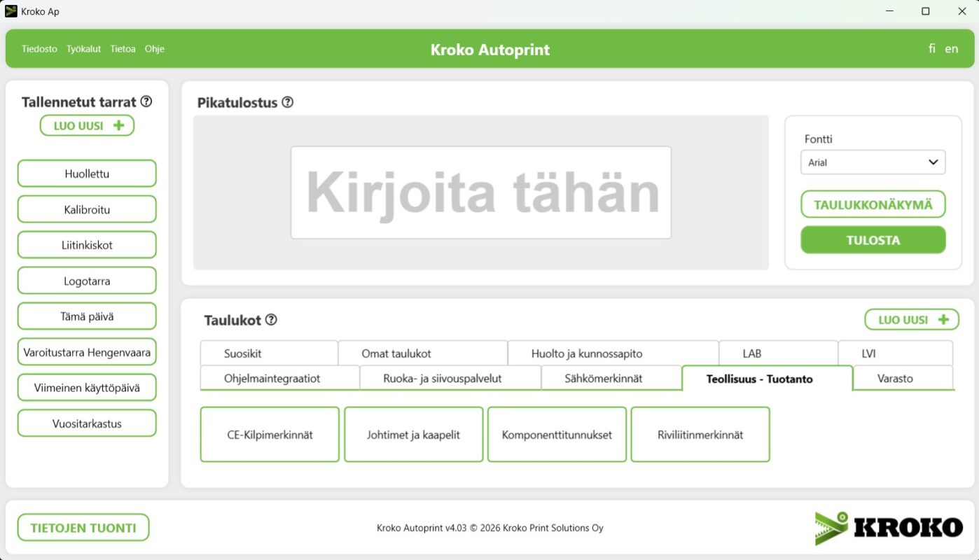Click help icon beside Pikatulostus heading

click(287, 102)
